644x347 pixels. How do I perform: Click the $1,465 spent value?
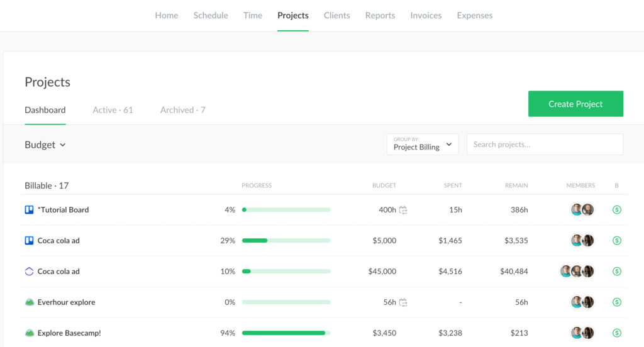tap(450, 241)
